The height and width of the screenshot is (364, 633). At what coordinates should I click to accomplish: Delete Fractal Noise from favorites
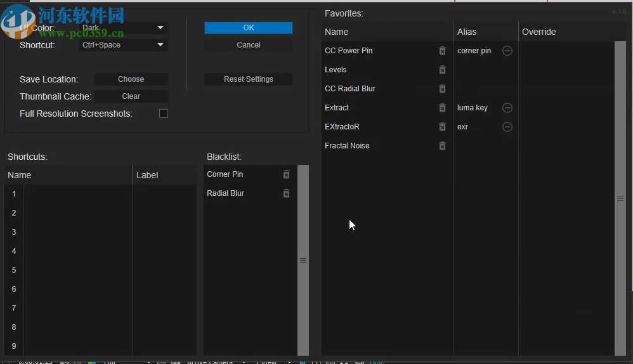click(443, 146)
